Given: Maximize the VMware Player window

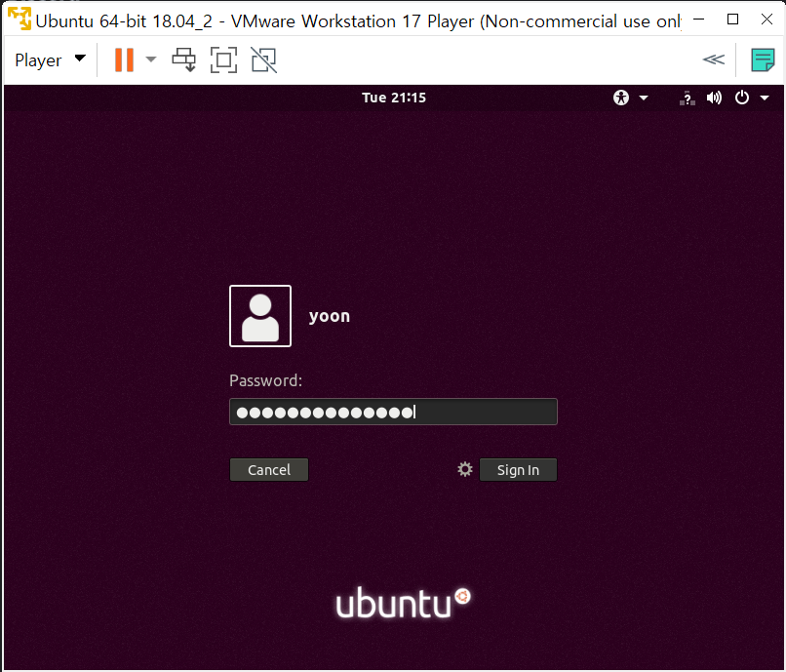Looking at the screenshot, I should point(733,20).
